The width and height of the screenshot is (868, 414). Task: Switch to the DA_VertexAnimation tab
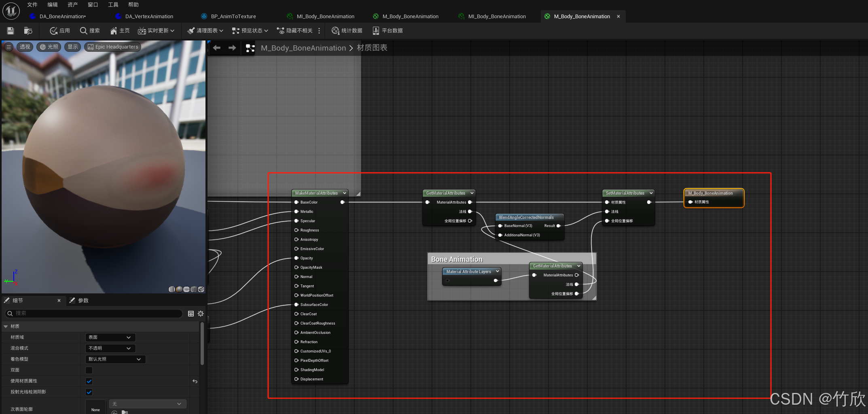tap(149, 16)
